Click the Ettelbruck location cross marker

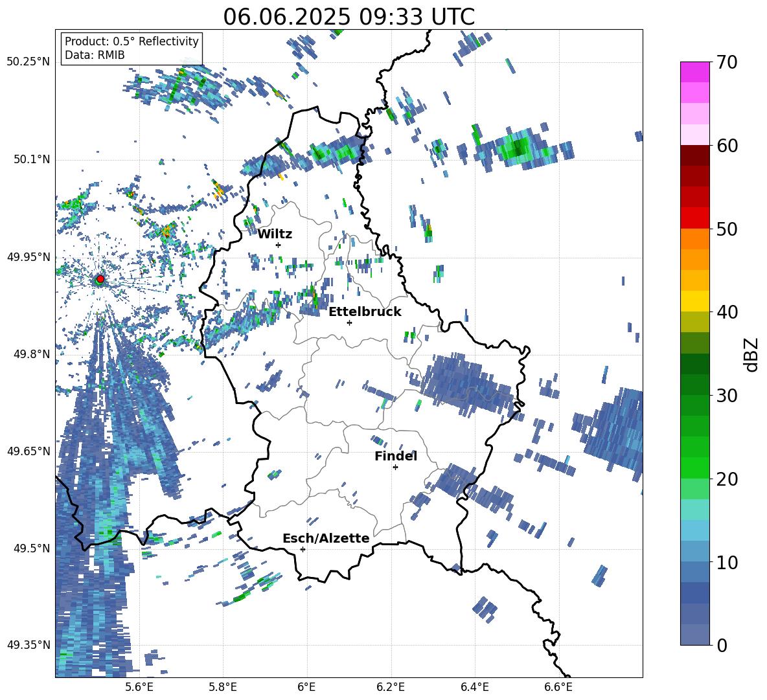click(349, 322)
